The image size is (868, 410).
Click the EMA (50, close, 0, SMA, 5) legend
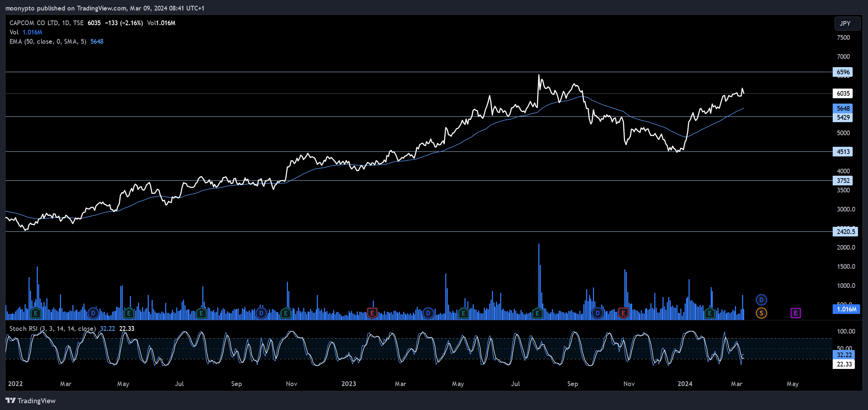coord(48,41)
